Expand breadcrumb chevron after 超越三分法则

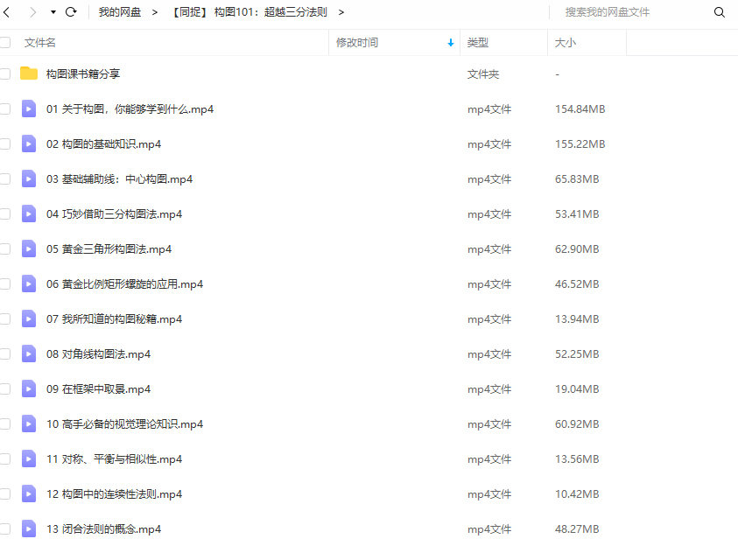click(341, 12)
